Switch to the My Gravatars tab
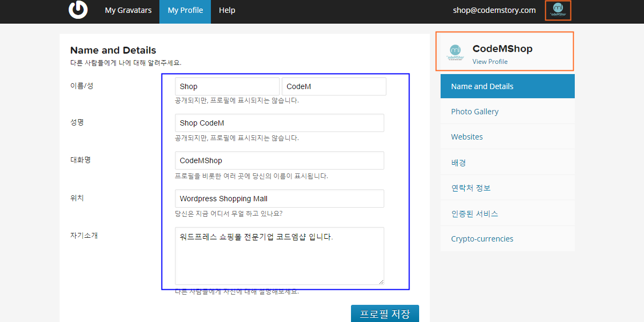 [128, 10]
